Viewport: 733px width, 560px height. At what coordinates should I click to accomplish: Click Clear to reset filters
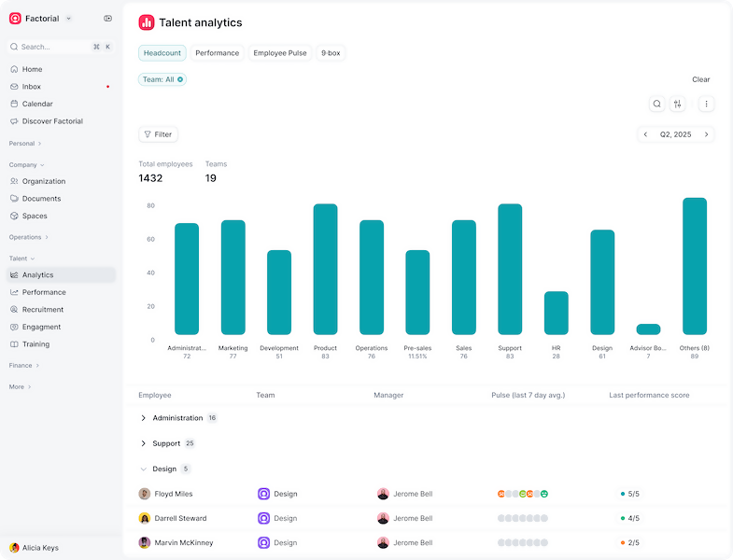700,79
